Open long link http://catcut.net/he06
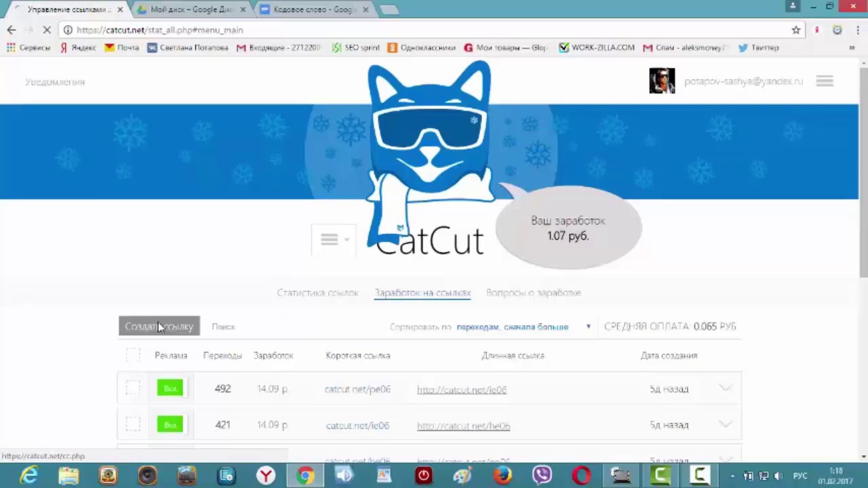 [463, 426]
